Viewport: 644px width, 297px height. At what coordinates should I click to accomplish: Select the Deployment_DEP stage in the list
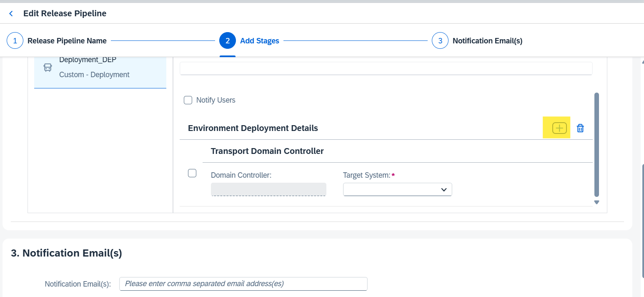tap(100, 68)
